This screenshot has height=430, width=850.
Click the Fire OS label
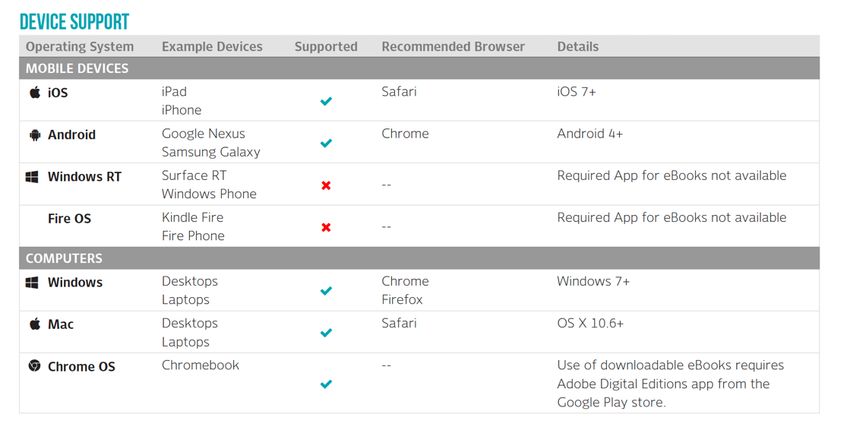tap(69, 219)
